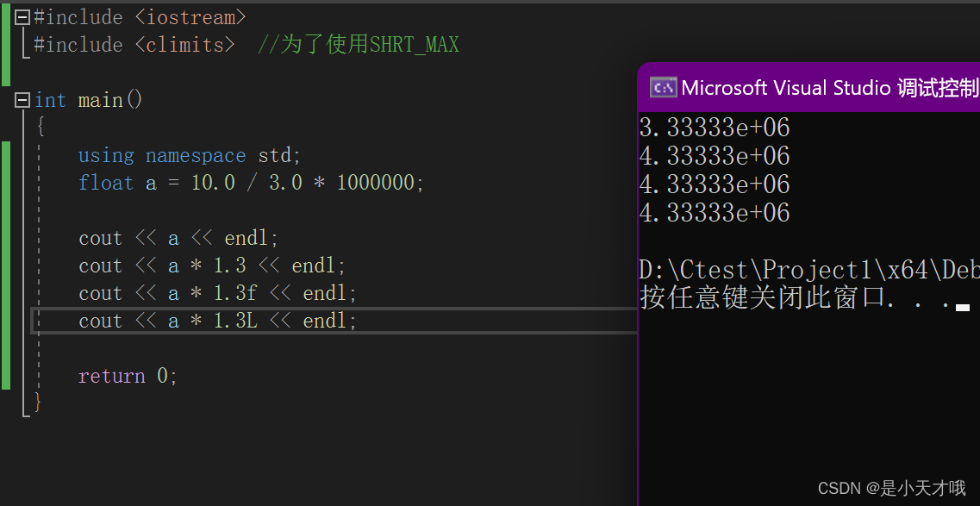Click the console window's command prompt icon
This screenshot has width=980, height=506.
662,86
